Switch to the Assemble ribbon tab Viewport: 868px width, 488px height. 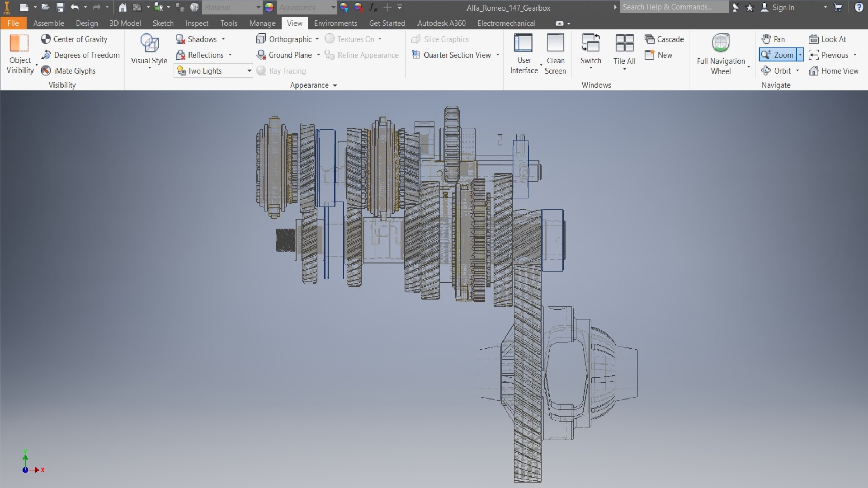(x=48, y=23)
